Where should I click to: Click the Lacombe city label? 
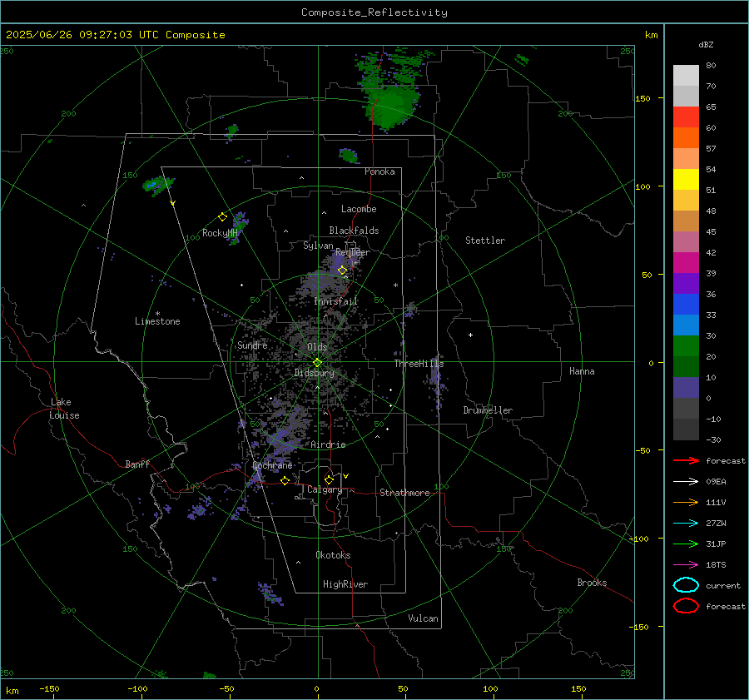click(x=359, y=209)
